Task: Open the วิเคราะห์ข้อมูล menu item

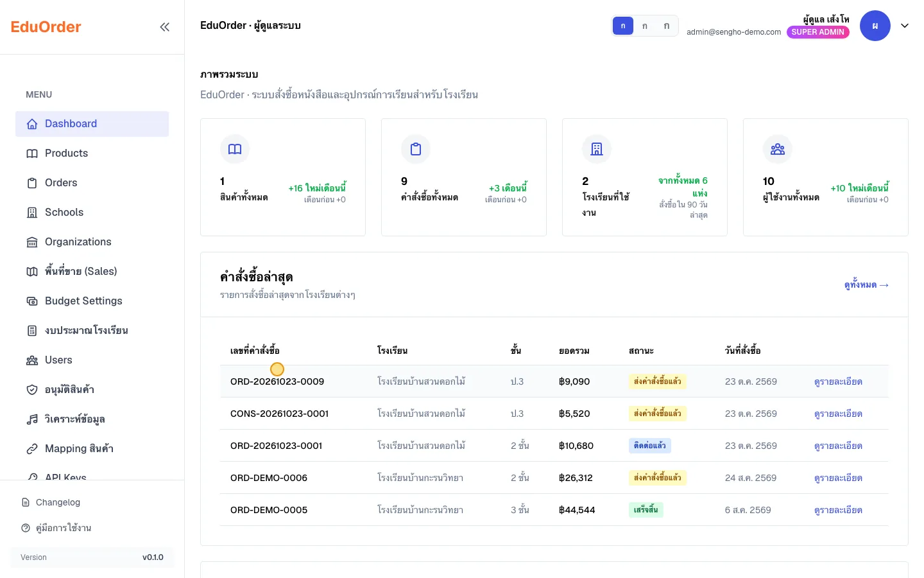Action: [x=92, y=419]
